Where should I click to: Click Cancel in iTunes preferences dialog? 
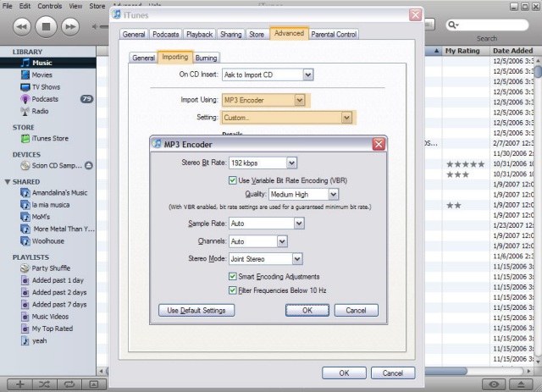click(393, 373)
